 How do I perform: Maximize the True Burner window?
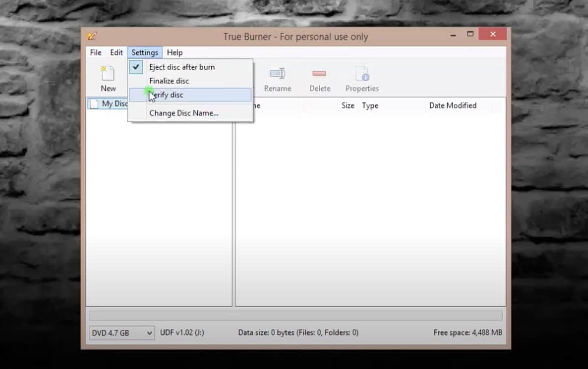click(x=470, y=34)
